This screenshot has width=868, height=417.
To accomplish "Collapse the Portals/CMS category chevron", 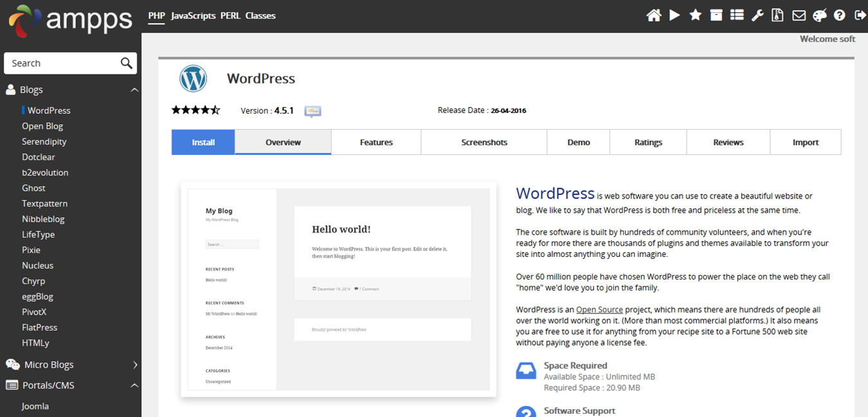I will tap(134, 386).
